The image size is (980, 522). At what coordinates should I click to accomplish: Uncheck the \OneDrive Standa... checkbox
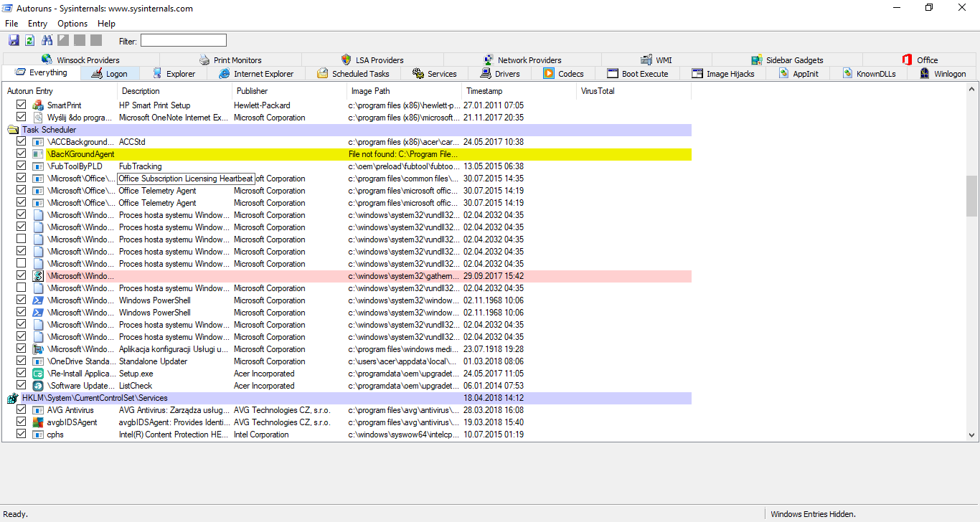[x=22, y=361]
